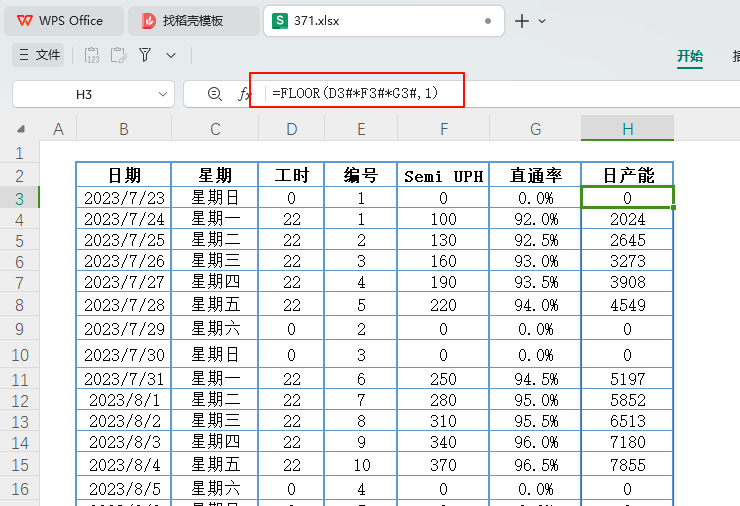Image resolution: width=740 pixels, height=506 pixels.
Task: Click the 日期 header cell
Action: click(x=124, y=175)
